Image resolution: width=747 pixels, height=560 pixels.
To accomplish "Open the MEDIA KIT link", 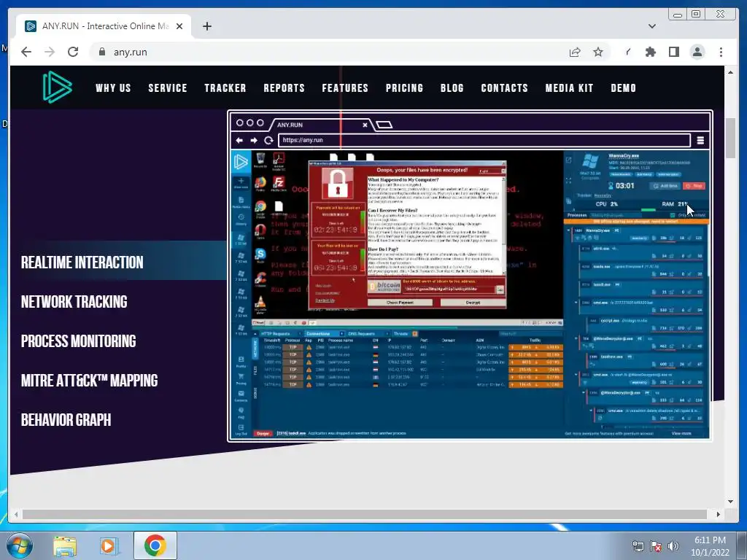I will click(569, 88).
